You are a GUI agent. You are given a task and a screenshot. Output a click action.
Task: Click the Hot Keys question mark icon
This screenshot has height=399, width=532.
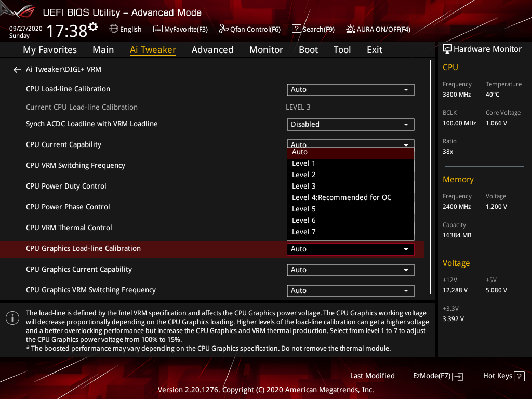click(519, 376)
